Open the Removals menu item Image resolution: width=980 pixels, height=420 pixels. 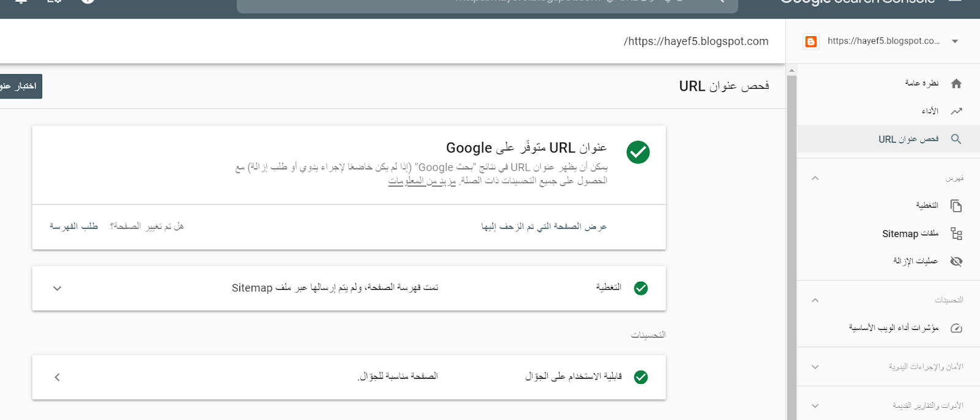(888, 261)
